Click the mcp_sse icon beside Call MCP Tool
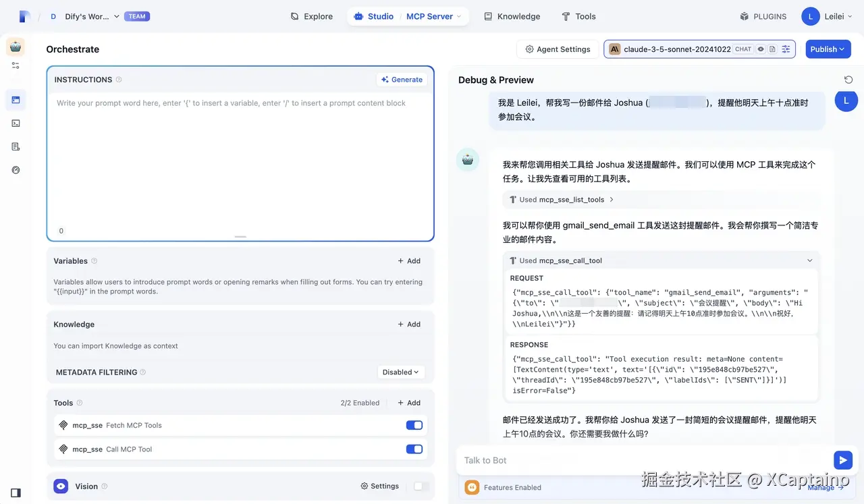 click(63, 449)
